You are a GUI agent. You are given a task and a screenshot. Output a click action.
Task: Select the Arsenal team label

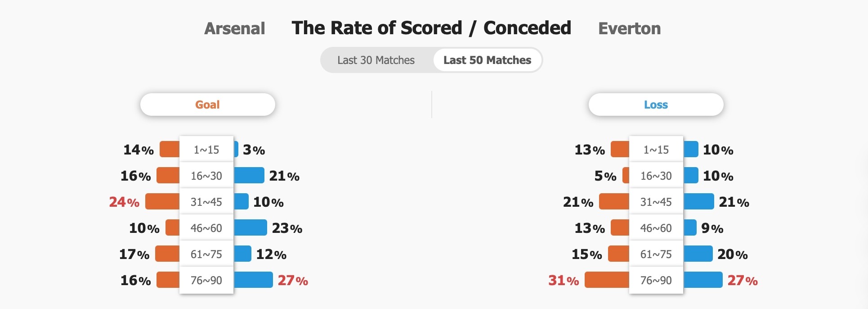(234, 28)
